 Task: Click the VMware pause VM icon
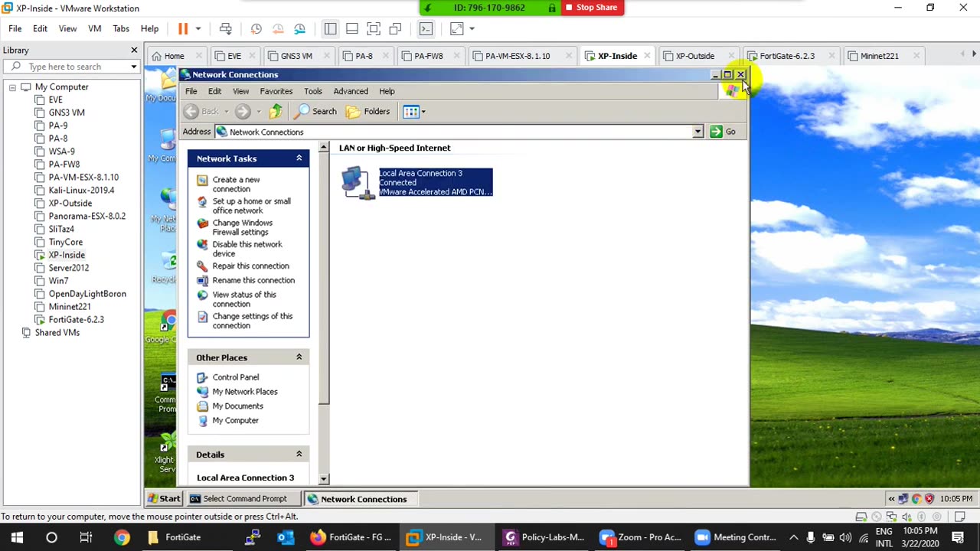pos(183,28)
